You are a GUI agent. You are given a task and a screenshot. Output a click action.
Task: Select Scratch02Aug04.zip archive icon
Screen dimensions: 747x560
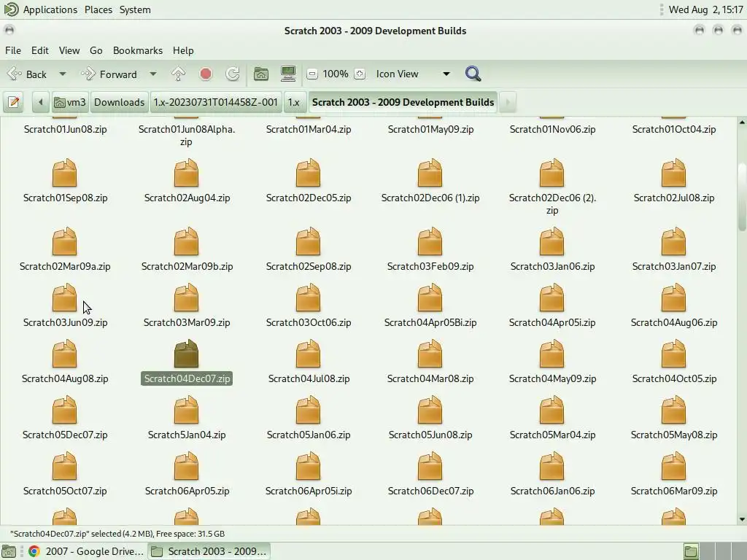[186, 173]
